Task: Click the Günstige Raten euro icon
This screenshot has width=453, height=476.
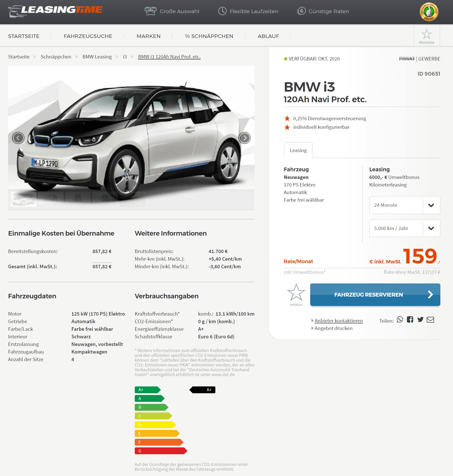Action: (301, 11)
